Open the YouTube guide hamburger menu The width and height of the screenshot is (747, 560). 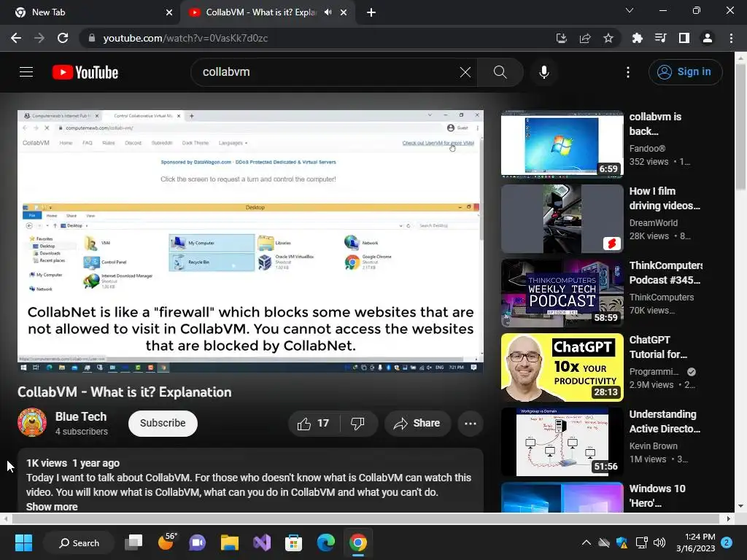[26, 72]
